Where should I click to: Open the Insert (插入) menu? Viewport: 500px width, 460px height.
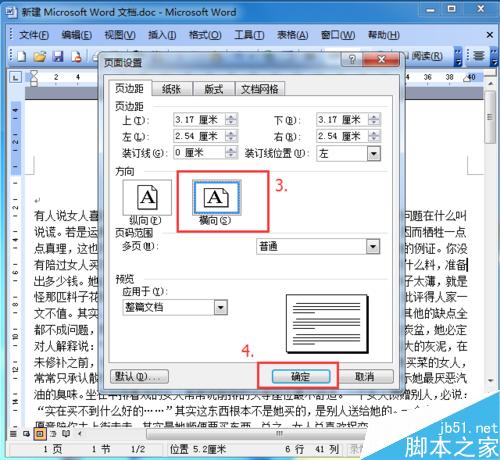pyautogui.click(x=162, y=35)
